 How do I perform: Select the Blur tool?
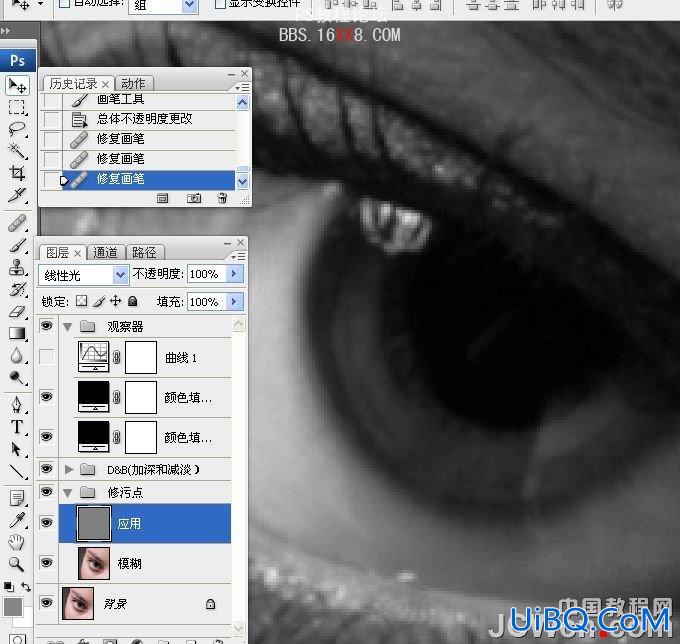[17, 355]
